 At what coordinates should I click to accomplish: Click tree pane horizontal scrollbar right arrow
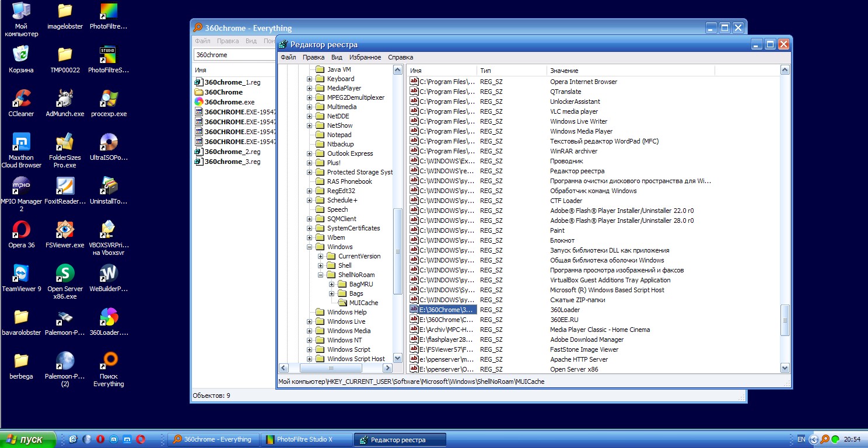(x=387, y=368)
